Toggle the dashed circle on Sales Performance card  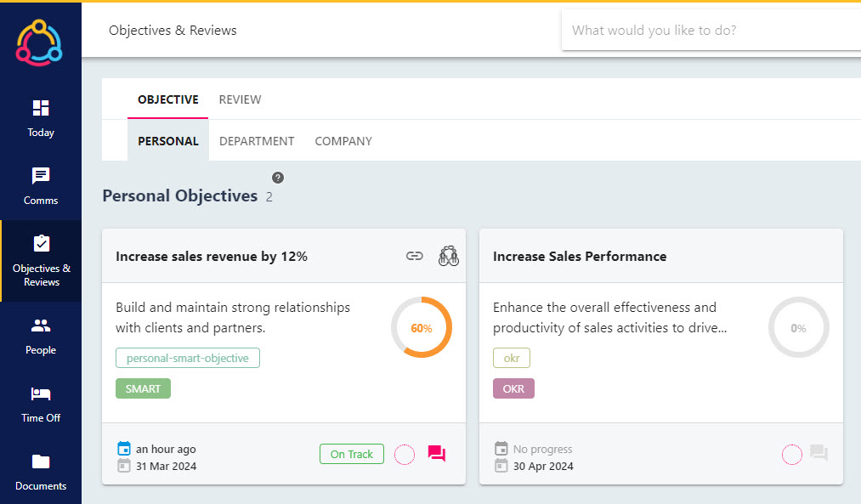click(792, 455)
